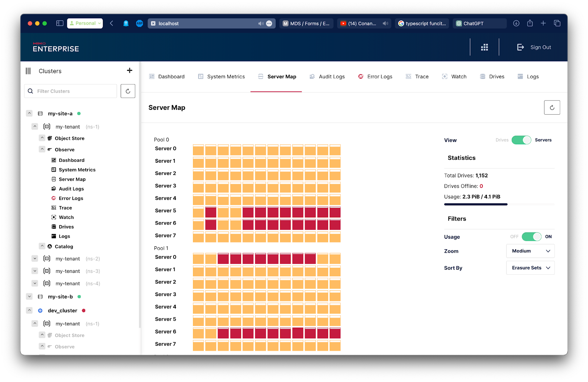Click the storage usage progress bar
Screen dimensions: 588x382
pyautogui.click(x=499, y=204)
